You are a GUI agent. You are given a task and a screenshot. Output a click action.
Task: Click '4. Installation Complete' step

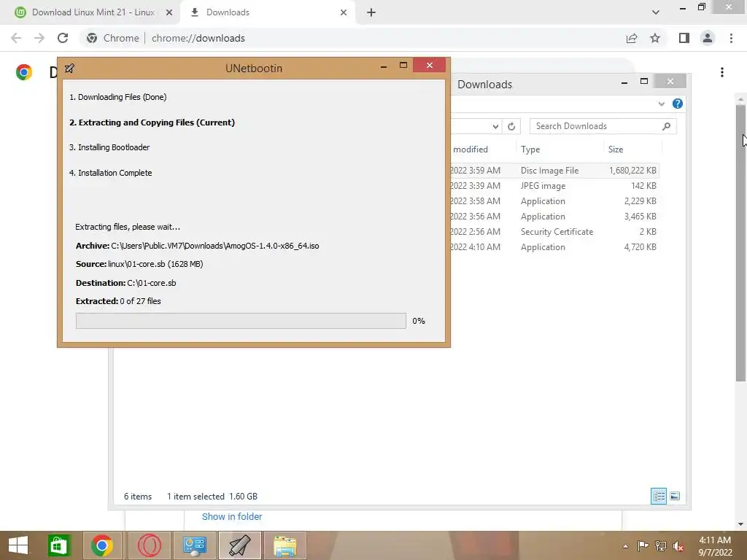pyautogui.click(x=111, y=173)
